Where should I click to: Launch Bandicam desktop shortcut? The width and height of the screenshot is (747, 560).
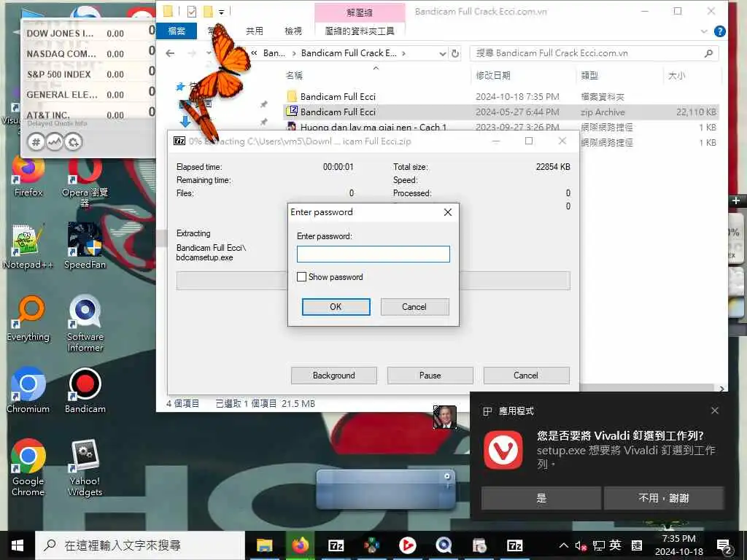(85, 391)
